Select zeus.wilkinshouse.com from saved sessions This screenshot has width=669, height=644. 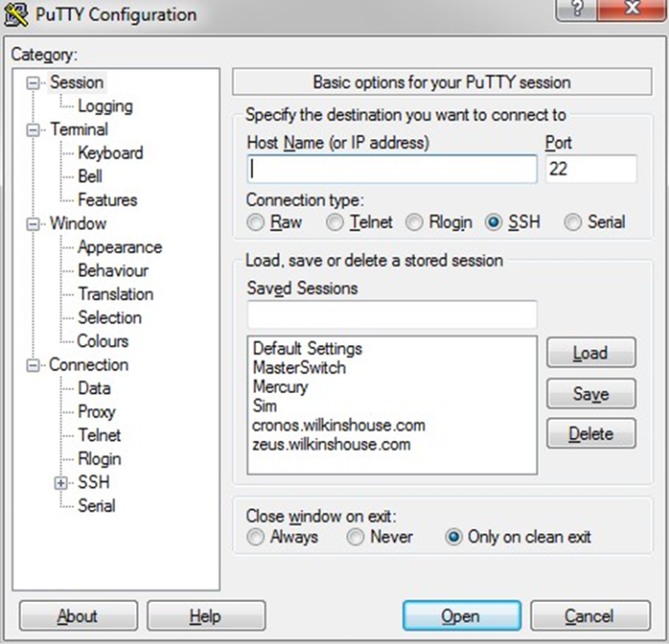click(x=331, y=444)
